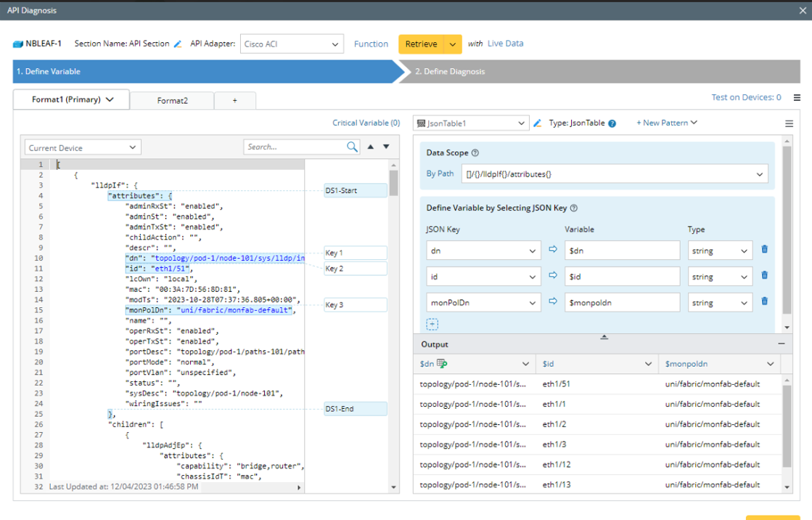Add a new JSON key row
The image size is (812, 520).
pyautogui.click(x=432, y=325)
